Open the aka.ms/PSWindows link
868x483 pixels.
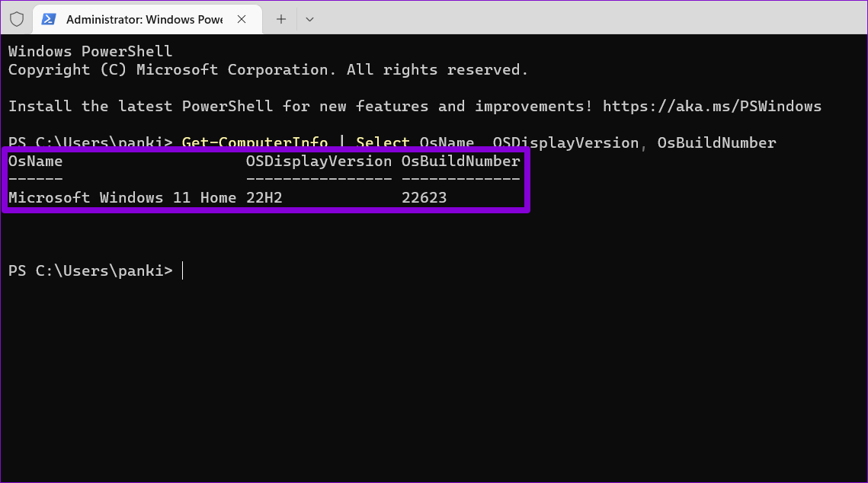712,107
